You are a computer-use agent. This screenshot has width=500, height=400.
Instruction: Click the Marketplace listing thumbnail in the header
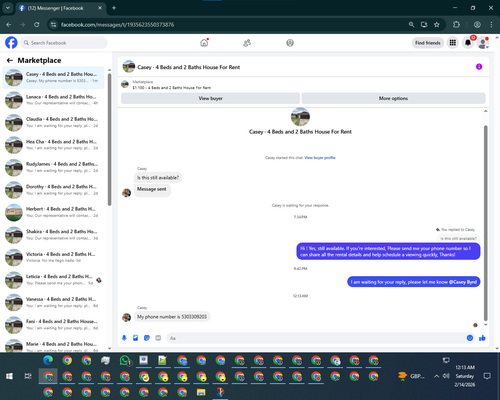tap(125, 85)
